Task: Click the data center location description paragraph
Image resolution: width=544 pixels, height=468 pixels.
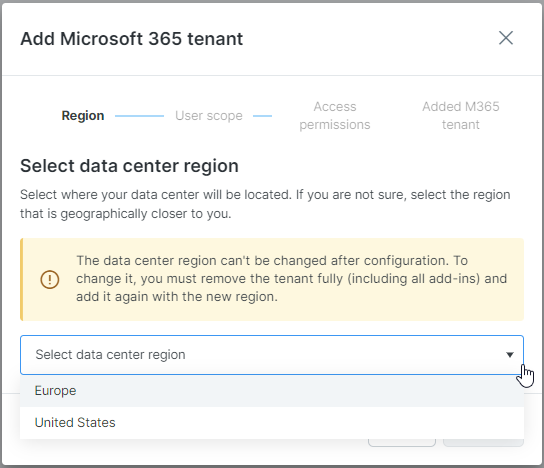Action: [265, 204]
